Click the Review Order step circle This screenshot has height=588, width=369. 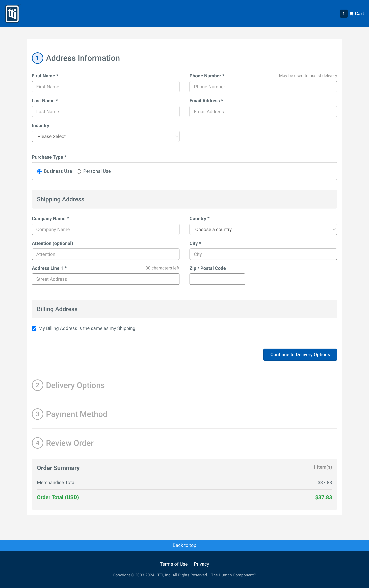pyautogui.click(x=37, y=443)
